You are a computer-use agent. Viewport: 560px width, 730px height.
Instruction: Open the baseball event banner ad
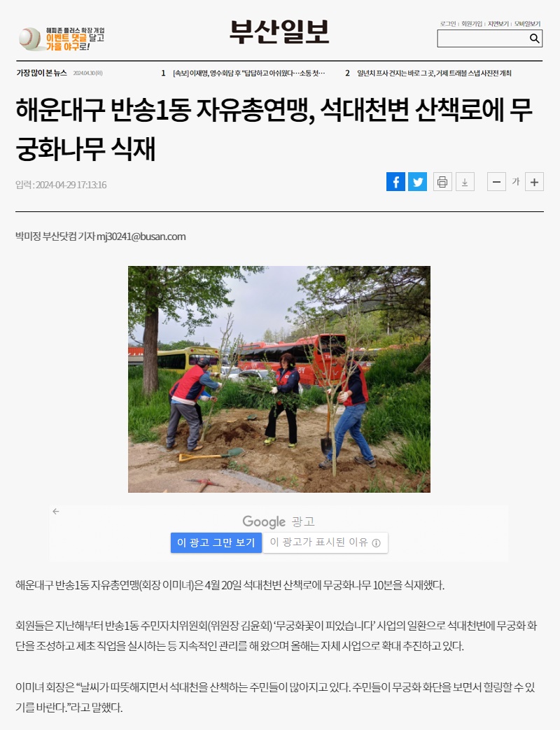pyautogui.click(x=62, y=38)
